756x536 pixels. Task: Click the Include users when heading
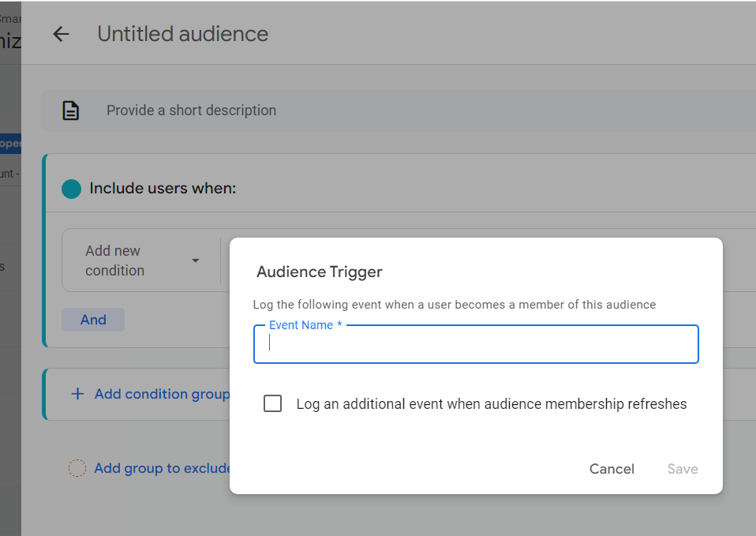[x=163, y=188]
